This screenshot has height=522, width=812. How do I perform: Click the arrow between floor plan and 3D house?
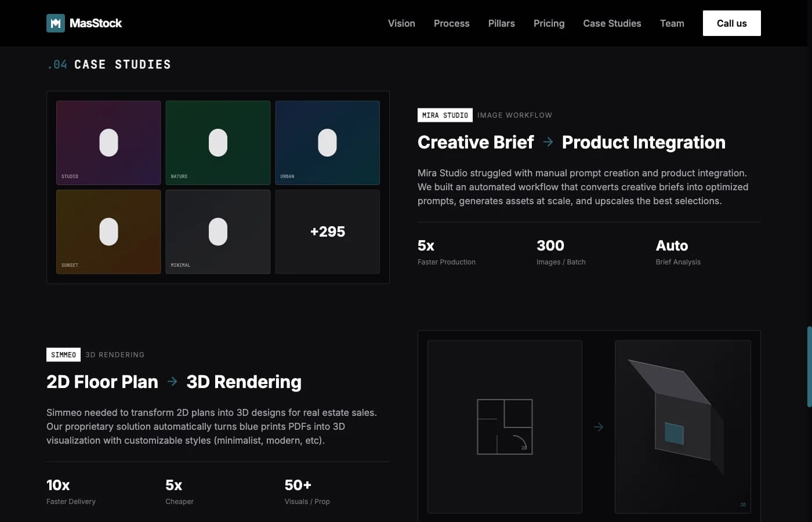coord(599,426)
